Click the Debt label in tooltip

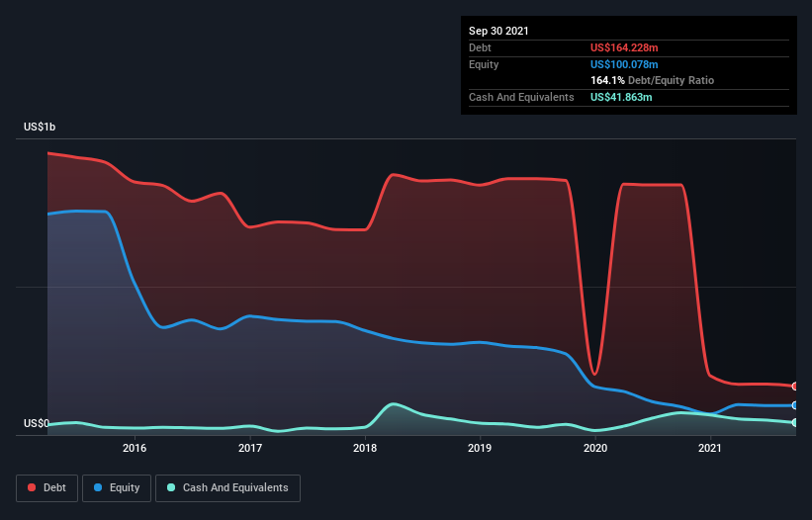480,47
